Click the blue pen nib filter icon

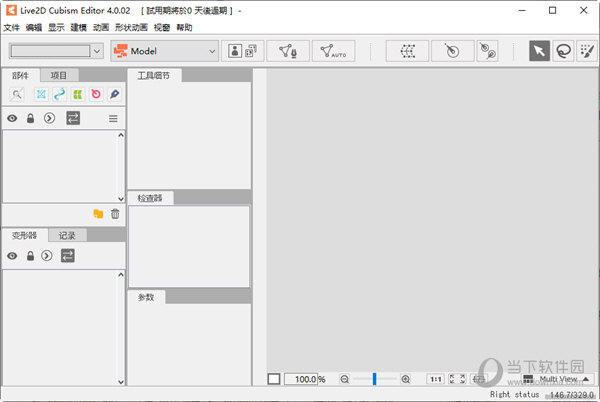[114, 94]
